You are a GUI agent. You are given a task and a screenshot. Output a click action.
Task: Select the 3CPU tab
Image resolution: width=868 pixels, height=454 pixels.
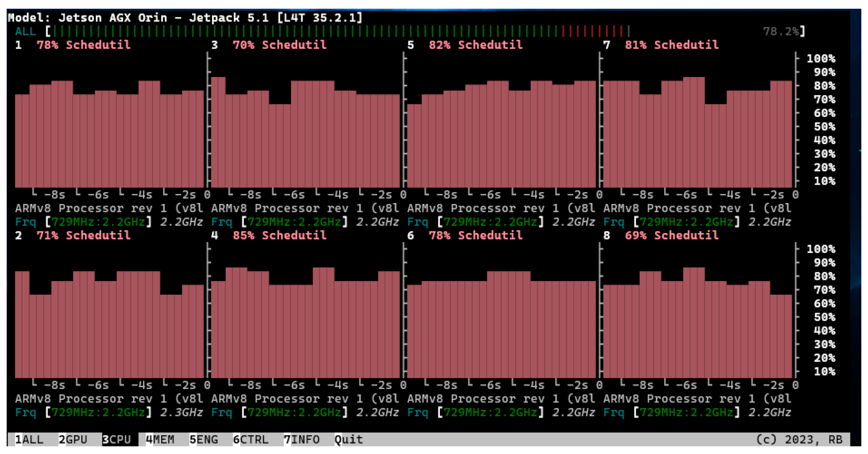click(x=116, y=440)
